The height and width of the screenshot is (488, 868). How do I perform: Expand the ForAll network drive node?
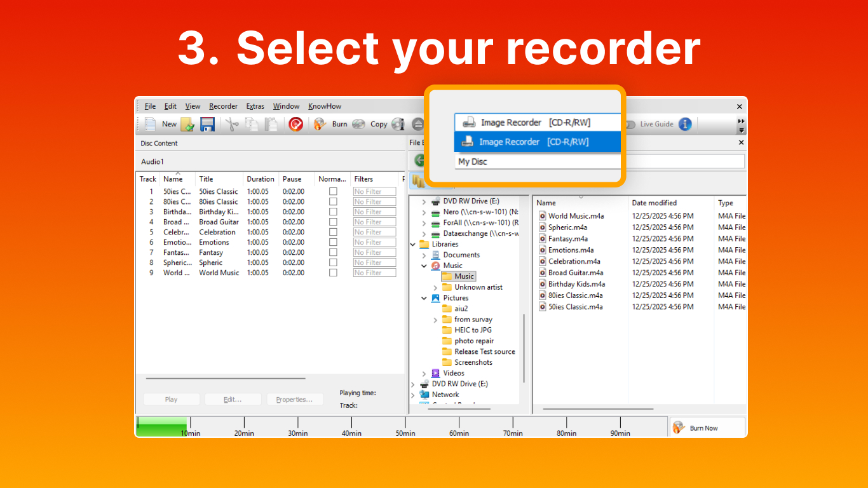[x=424, y=223]
